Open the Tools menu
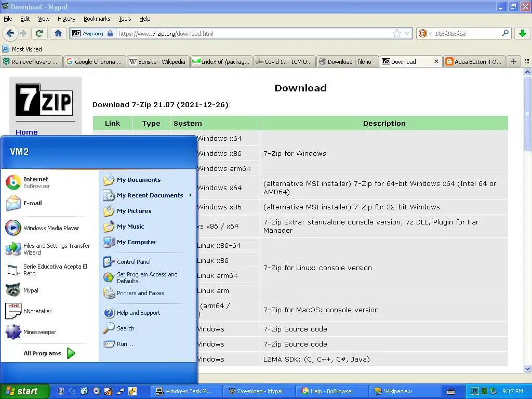 click(125, 19)
